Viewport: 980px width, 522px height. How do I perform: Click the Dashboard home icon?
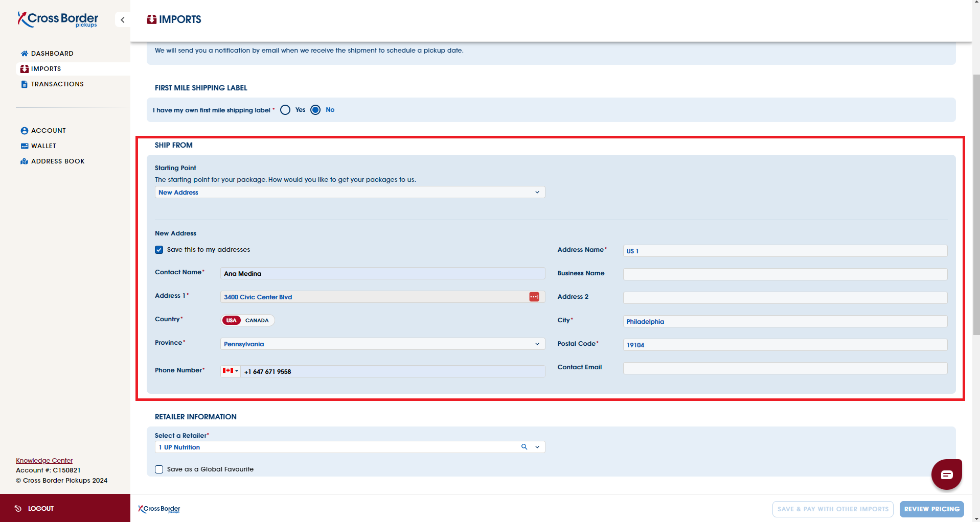24,54
